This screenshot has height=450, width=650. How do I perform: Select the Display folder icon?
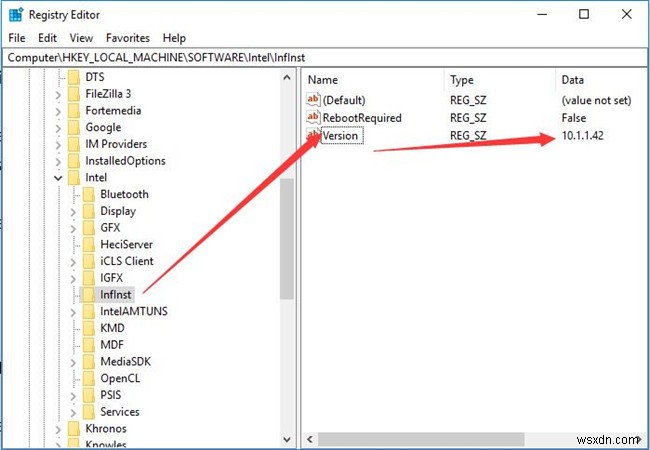pyautogui.click(x=89, y=211)
